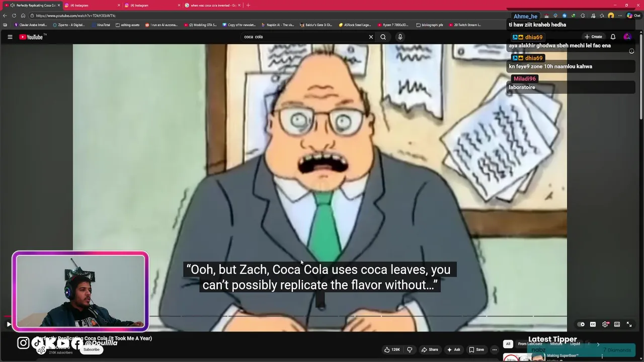Switch to the Perfectly Replicating Coca Cola tab
This screenshot has height=362, width=644.
[33, 5]
